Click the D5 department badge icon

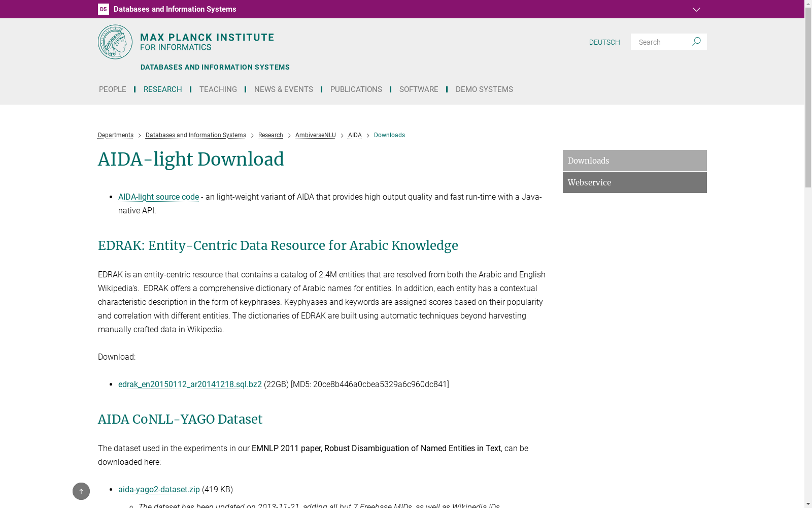point(104,9)
